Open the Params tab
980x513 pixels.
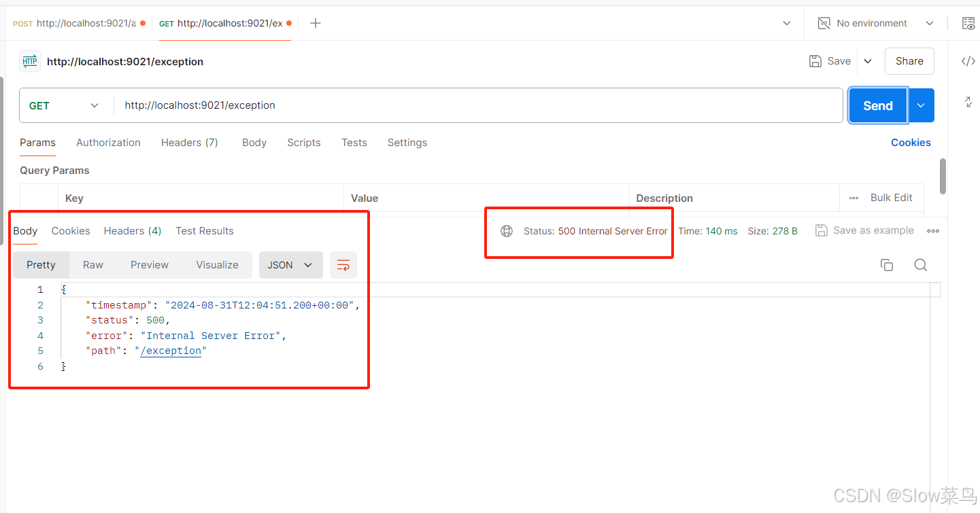click(x=37, y=143)
